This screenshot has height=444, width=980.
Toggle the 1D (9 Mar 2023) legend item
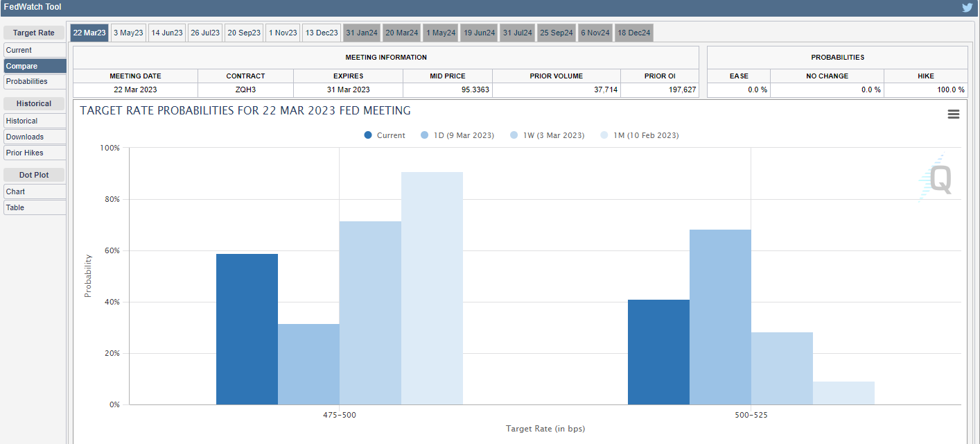pos(457,135)
